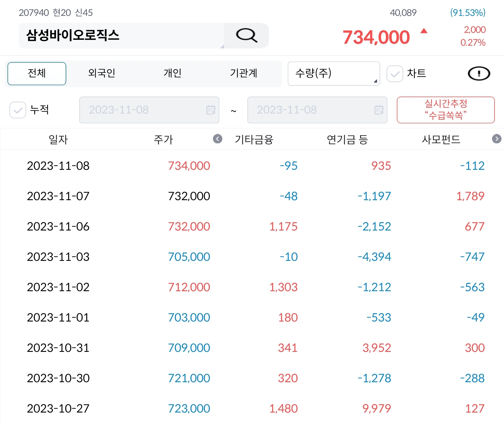Viewport: 504px width, 422px height.
Task: Open the end date calendar icon
Action: coord(379,110)
